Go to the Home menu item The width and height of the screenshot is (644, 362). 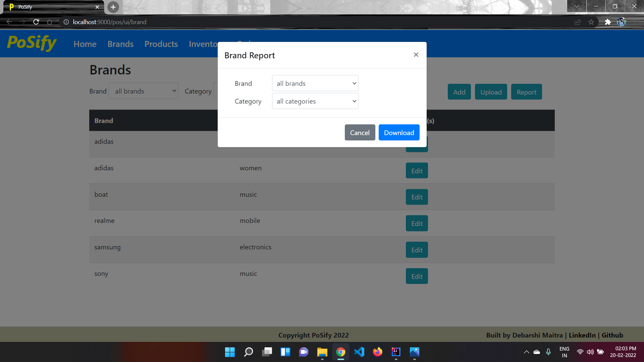coord(85,44)
